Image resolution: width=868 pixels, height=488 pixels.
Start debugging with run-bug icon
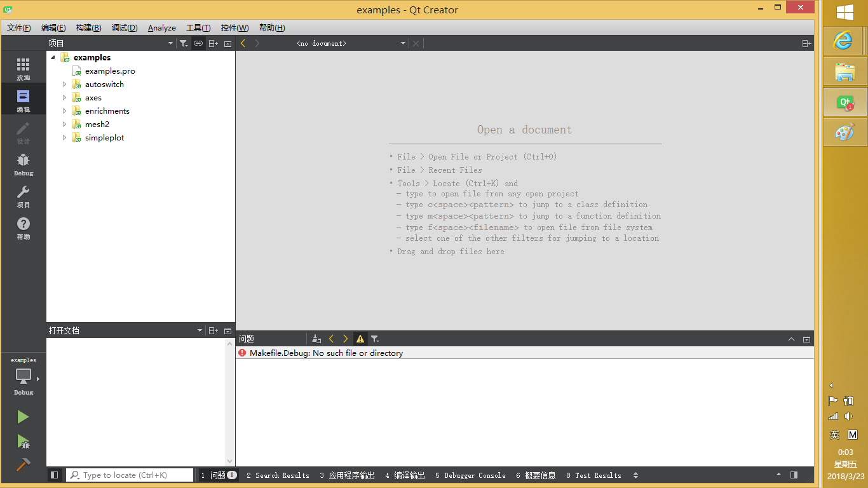pos(23,441)
